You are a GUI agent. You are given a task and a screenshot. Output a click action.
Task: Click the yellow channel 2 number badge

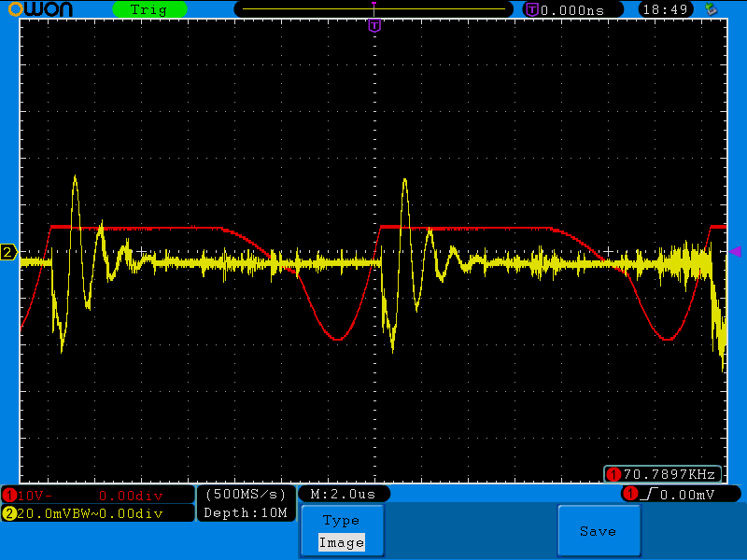(9, 513)
